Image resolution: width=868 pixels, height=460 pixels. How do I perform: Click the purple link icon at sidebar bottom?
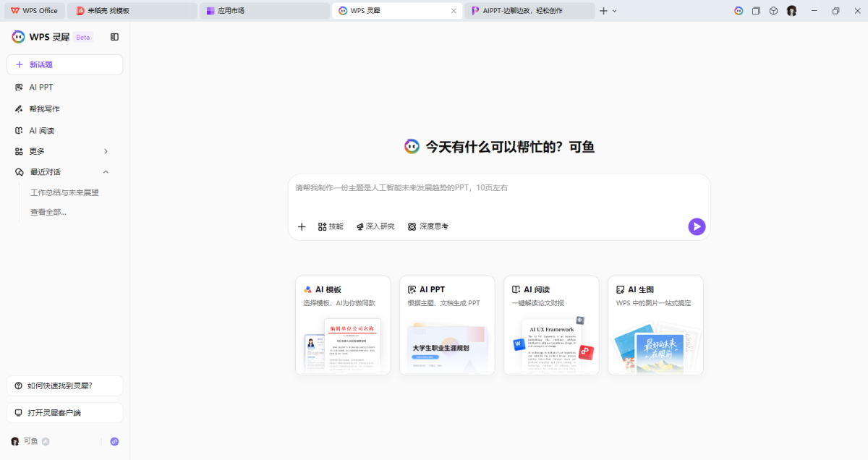click(x=114, y=441)
